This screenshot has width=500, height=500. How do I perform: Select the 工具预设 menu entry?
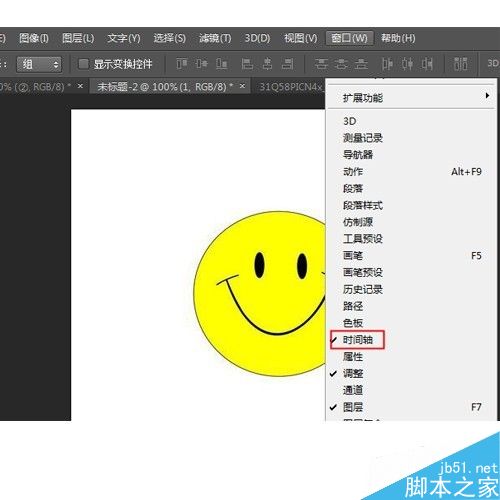tap(411, 239)
